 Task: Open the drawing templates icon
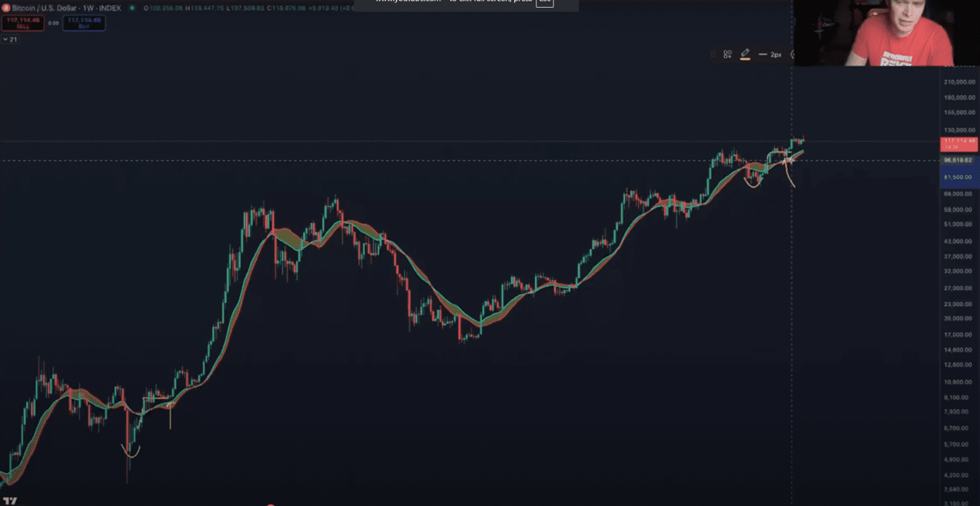[x=727, y=55]
